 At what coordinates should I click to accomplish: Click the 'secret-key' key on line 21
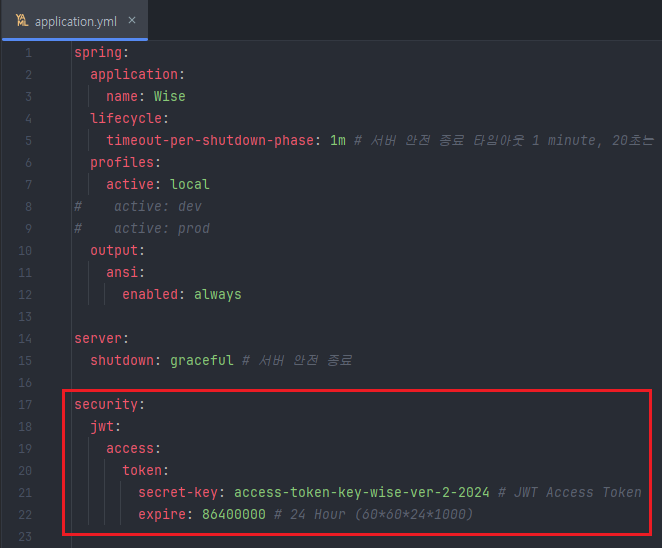pyautogui.click(x=178, y=492)
